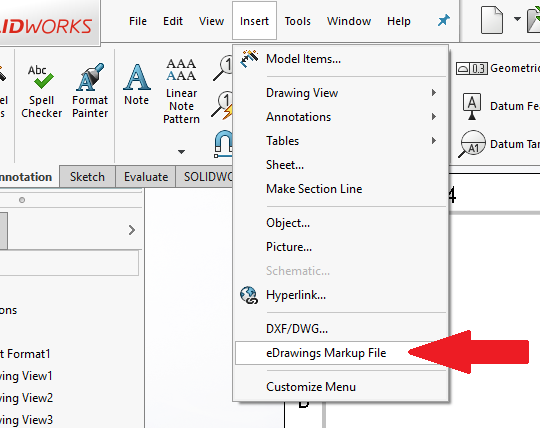Select eDrawings Markup File entry
Screen dimensions: 540x428
pos(341,353)
